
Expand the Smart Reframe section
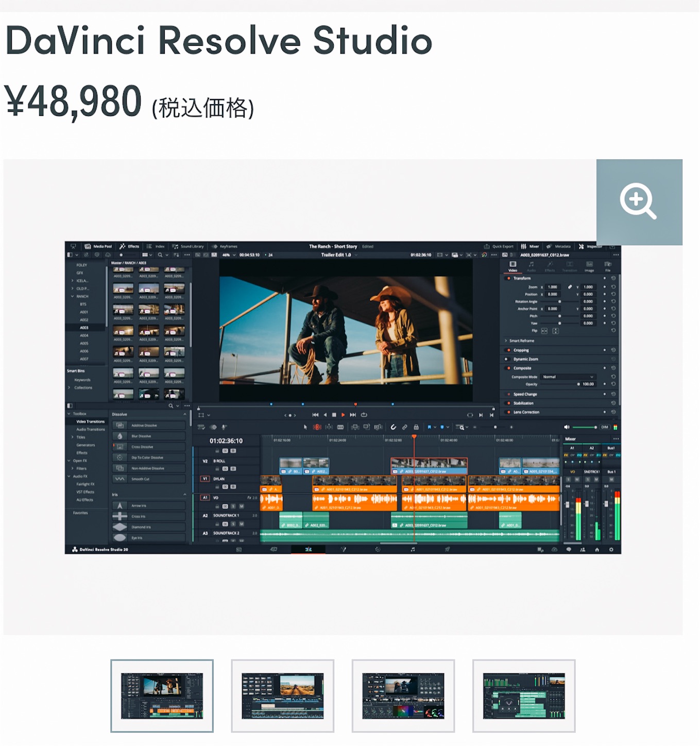[506, 341]
